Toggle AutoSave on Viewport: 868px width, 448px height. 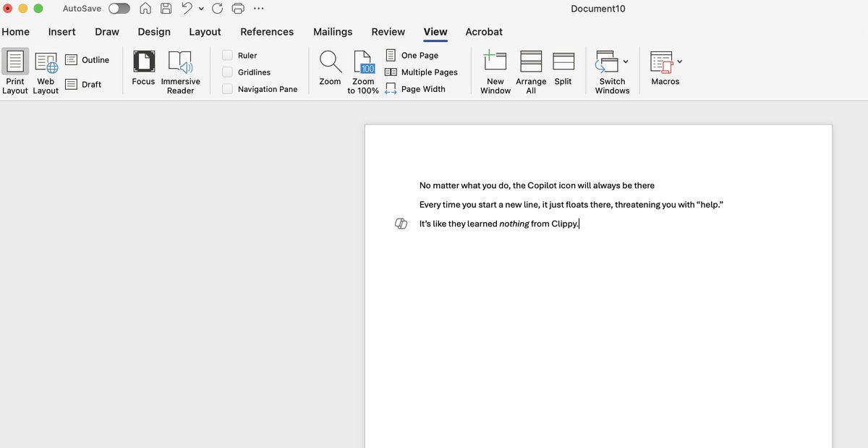[x=118, y=8]
